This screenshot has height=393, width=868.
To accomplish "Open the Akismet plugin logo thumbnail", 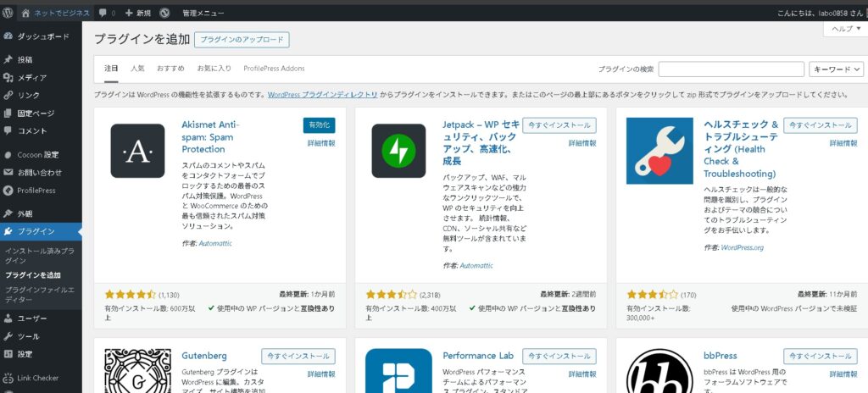I will coord(137,151).
